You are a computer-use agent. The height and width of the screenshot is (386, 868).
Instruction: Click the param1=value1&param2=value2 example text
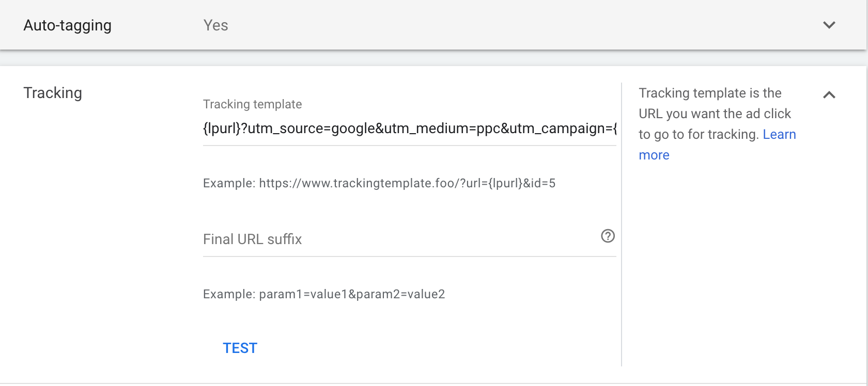click(352, 294)
